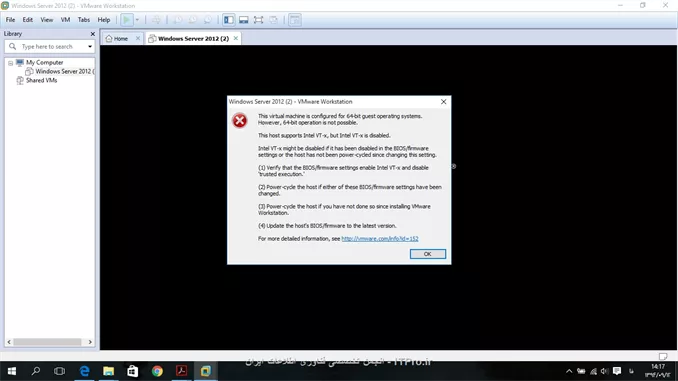
Task: Click the Unity mode toolbar icon
Action: 273,20
